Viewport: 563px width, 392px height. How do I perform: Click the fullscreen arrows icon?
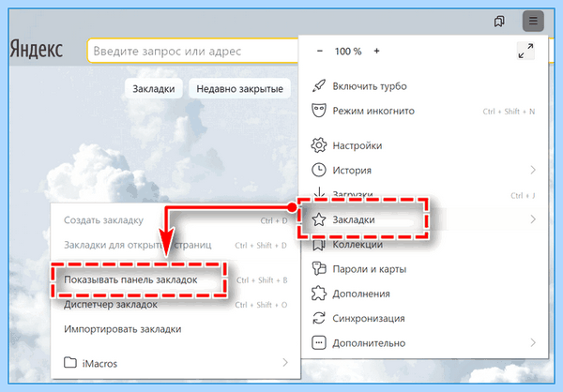click(x=525, y=51)
